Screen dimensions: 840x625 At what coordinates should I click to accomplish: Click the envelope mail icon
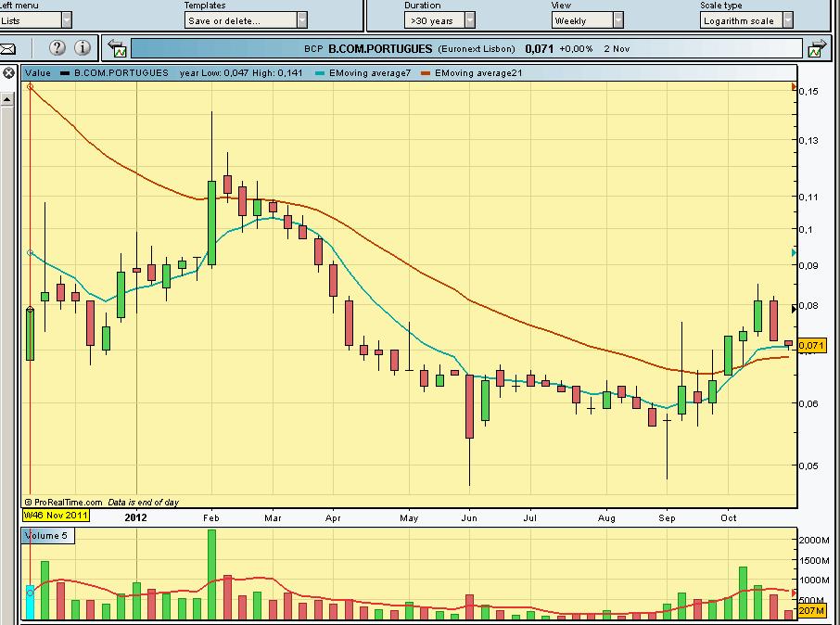click(7, 49)
